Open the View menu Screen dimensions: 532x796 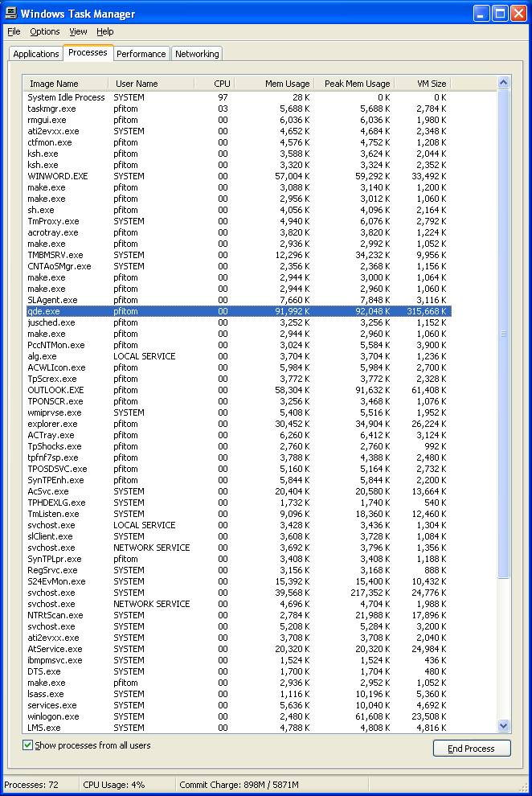click(78, 31)
